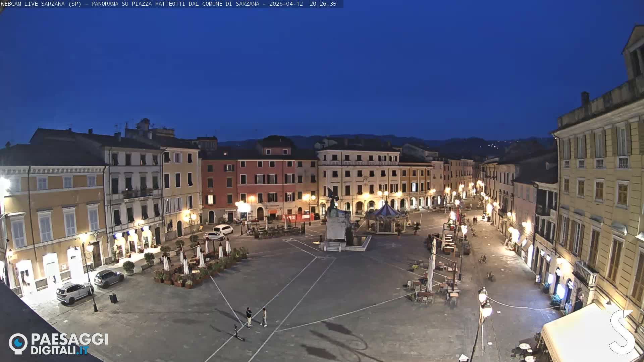Click the time stamp 20:26:35

(x=323, y=4)
